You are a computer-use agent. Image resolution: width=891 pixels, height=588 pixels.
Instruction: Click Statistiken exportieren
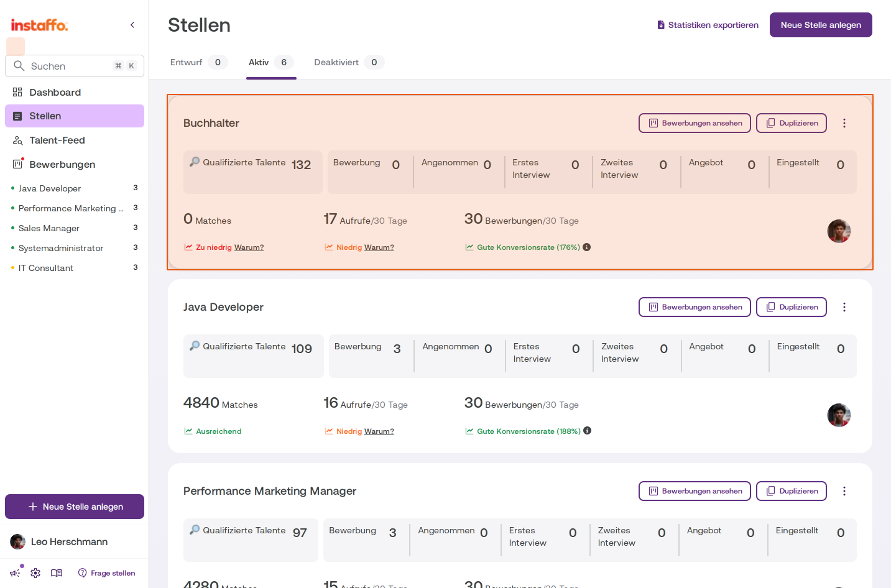coord(708,25)
